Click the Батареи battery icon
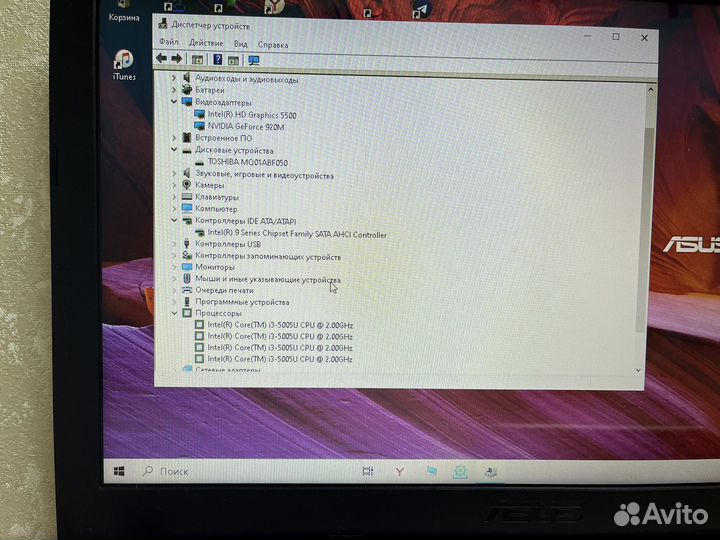Image resolution: width=720 pixels, height=540 pixels. click(186, 90)
